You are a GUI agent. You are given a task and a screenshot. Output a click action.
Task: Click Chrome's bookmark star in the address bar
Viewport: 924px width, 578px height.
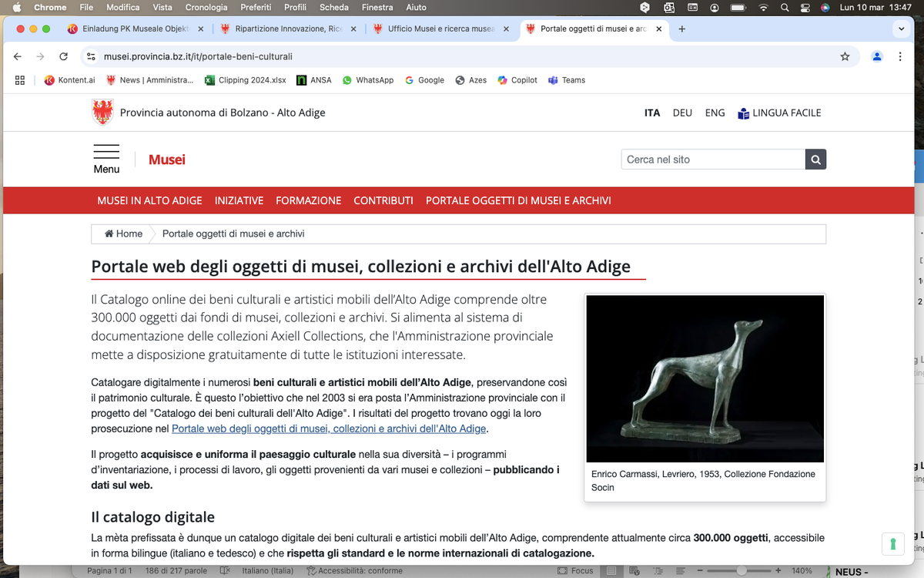(845, 56)
